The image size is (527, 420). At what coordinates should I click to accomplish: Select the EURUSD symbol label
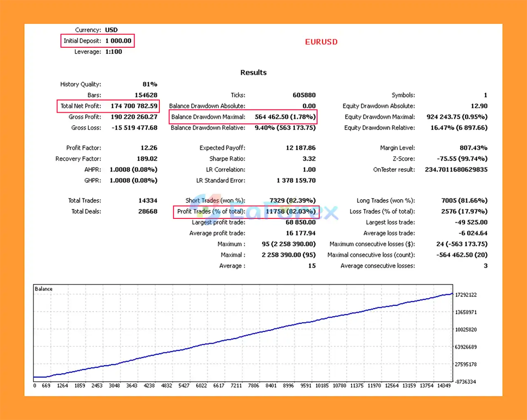click(321, 42)
